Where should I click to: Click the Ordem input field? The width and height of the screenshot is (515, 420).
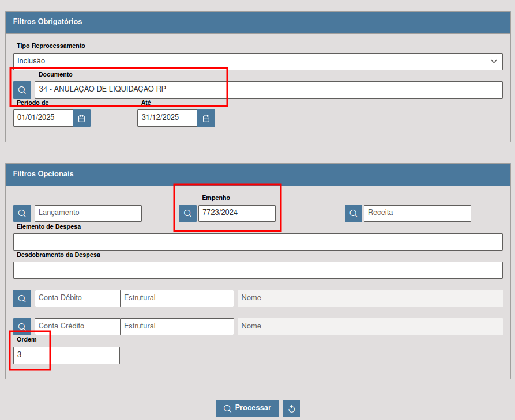coord(66,355)
